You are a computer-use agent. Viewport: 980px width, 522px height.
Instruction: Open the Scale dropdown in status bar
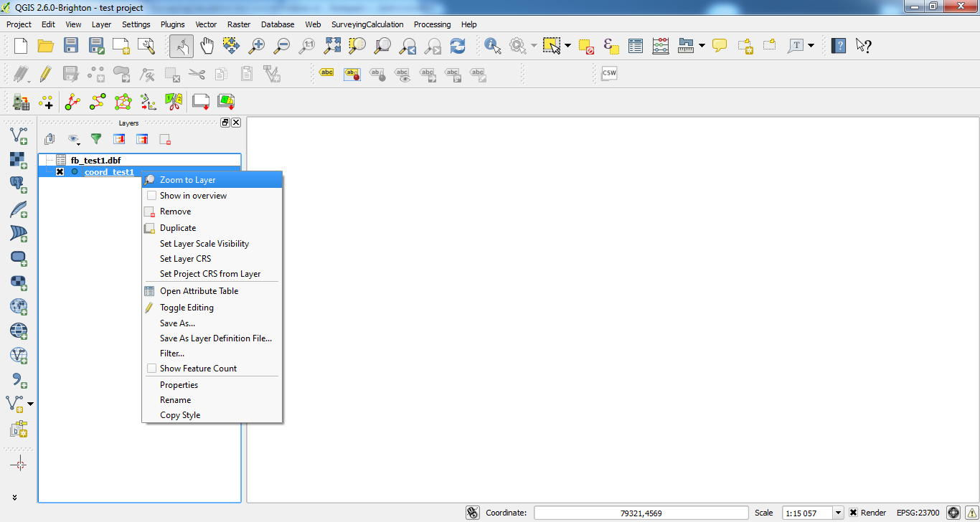(x=837, y=513)
